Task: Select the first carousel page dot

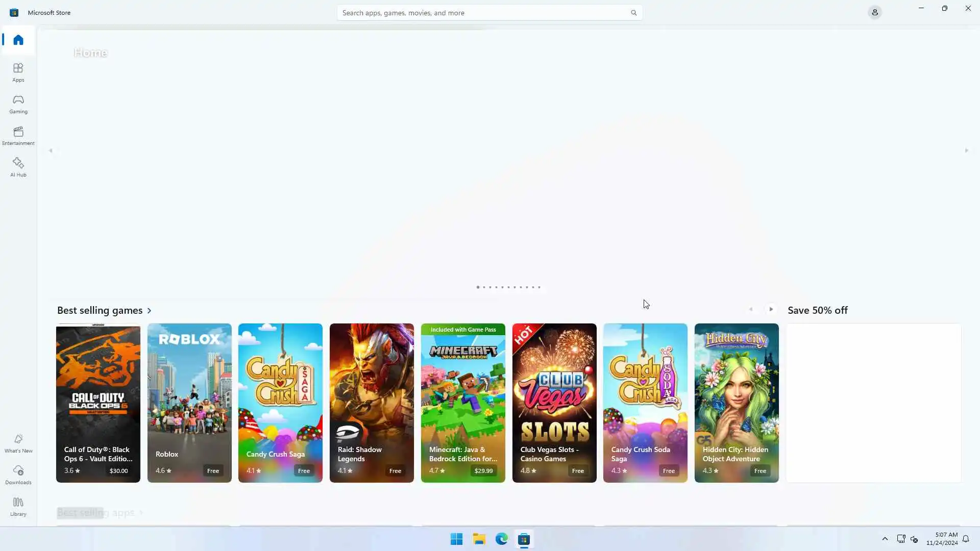Action: 478,287
